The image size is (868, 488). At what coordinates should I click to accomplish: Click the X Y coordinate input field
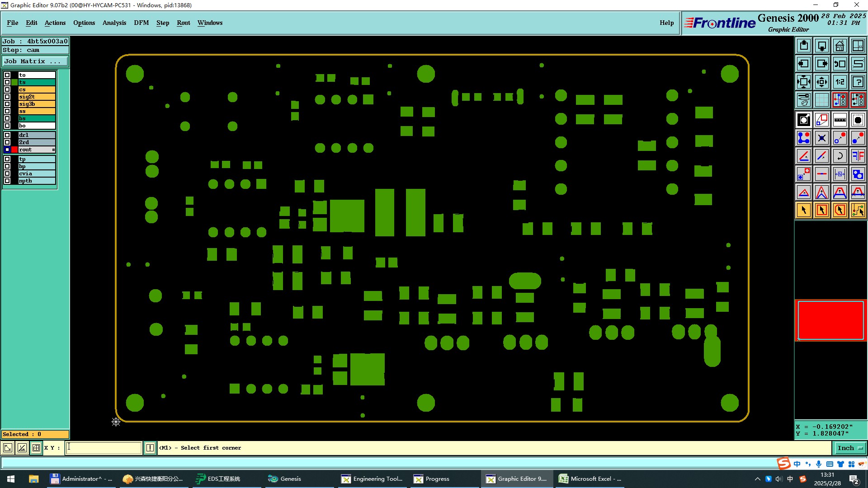tap(104, 448)
